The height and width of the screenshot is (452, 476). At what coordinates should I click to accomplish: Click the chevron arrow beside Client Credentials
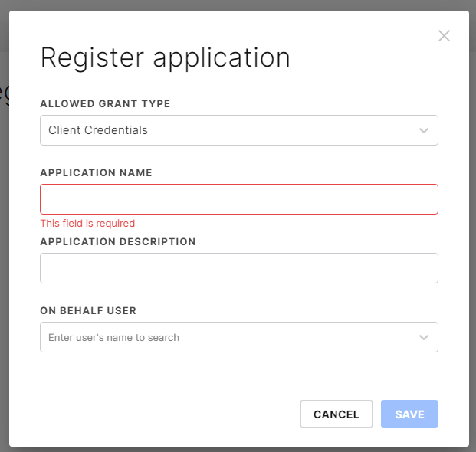(423, 130)
